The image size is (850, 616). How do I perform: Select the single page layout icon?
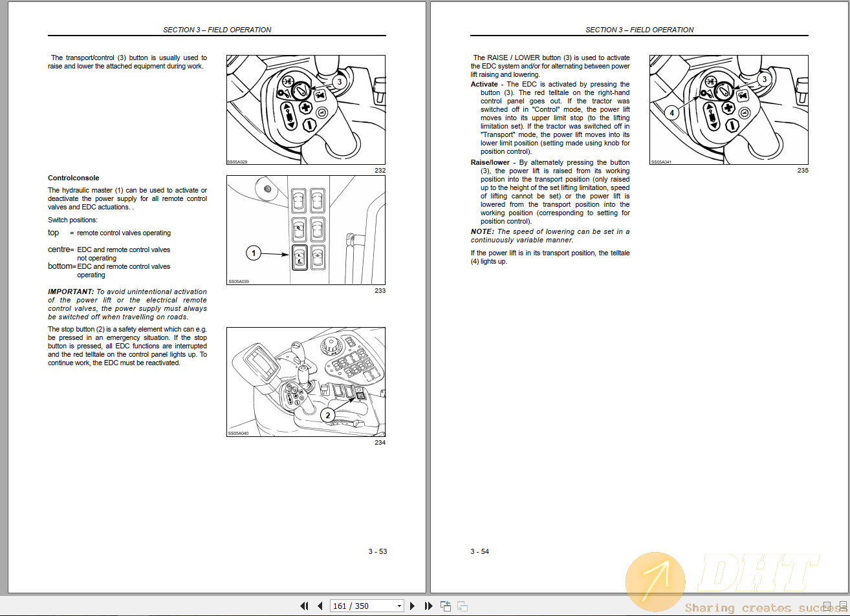(x=828, y=608)
